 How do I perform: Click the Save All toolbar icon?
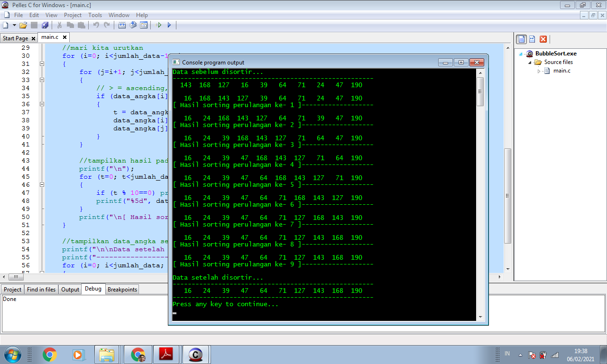coord(45,25)
